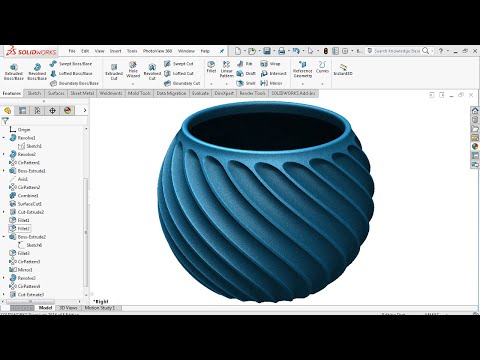This screenshot has width=480, height=360.
Task: Expand more manager tabs arrow
Action: tap(85, 110)
